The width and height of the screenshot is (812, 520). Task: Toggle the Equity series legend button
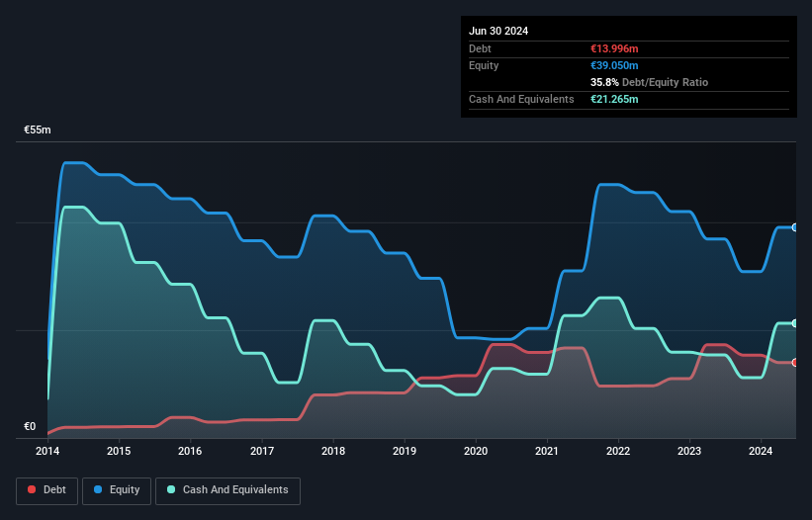pos(117,490)
